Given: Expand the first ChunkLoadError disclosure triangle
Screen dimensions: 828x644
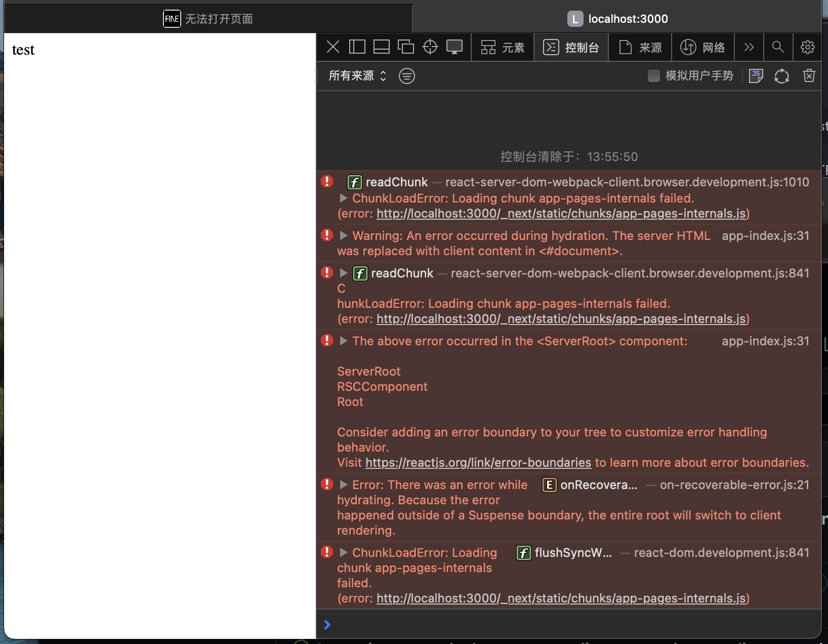Looking at the screenshot, I should (x=344, y=198).
